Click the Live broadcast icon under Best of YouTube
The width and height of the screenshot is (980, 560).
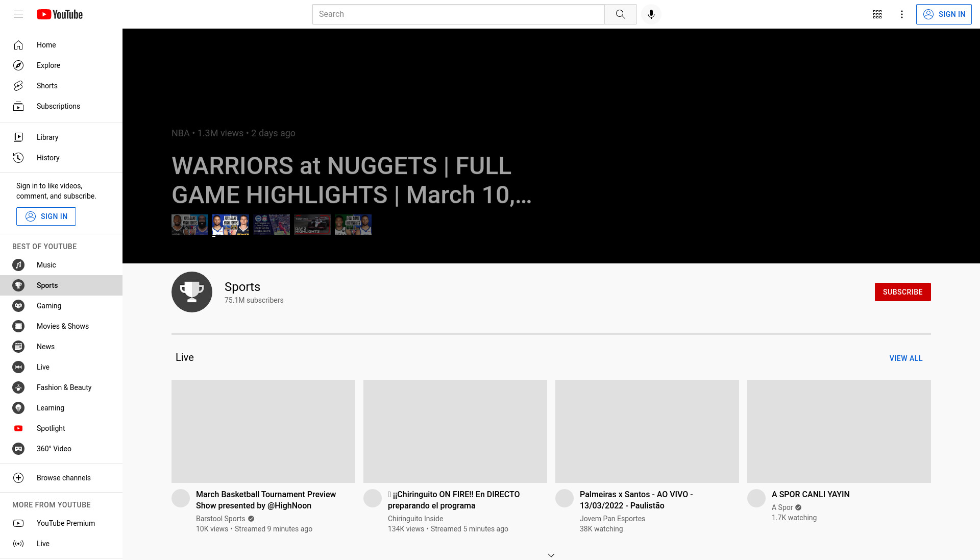point(18,367)
